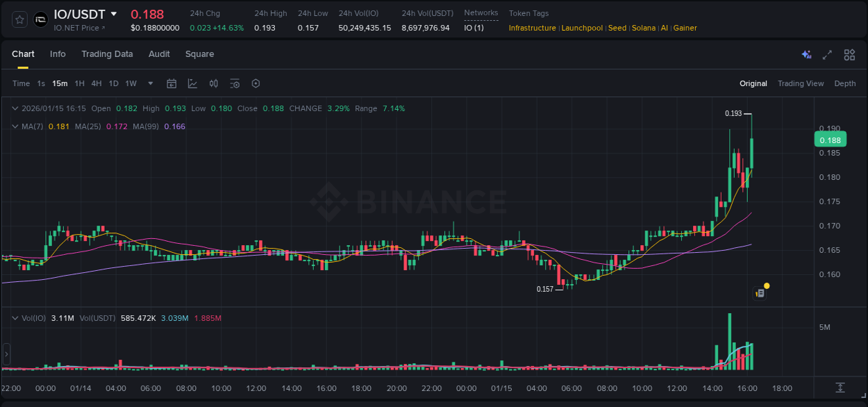The width and height of the screenshot is (868, 407).
Task: Open the candlestick display options
Action: pyautogui.click(x=214, y=83)
